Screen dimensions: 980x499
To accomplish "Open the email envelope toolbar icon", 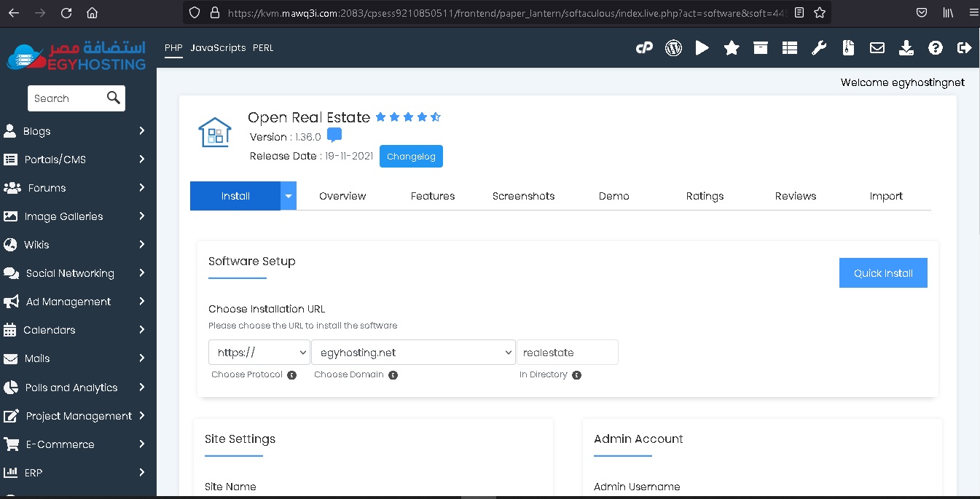I will 877,48.
